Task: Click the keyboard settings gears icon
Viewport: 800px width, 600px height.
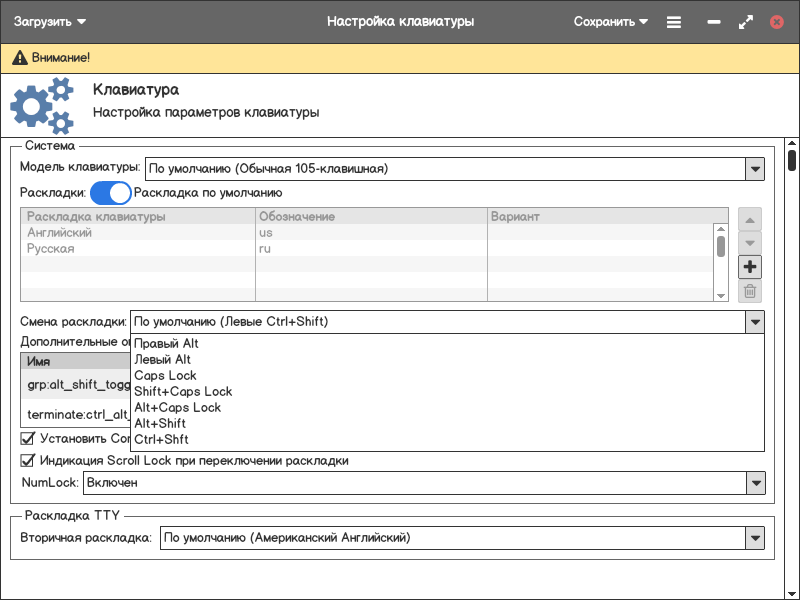Action: tap(42, 106)
